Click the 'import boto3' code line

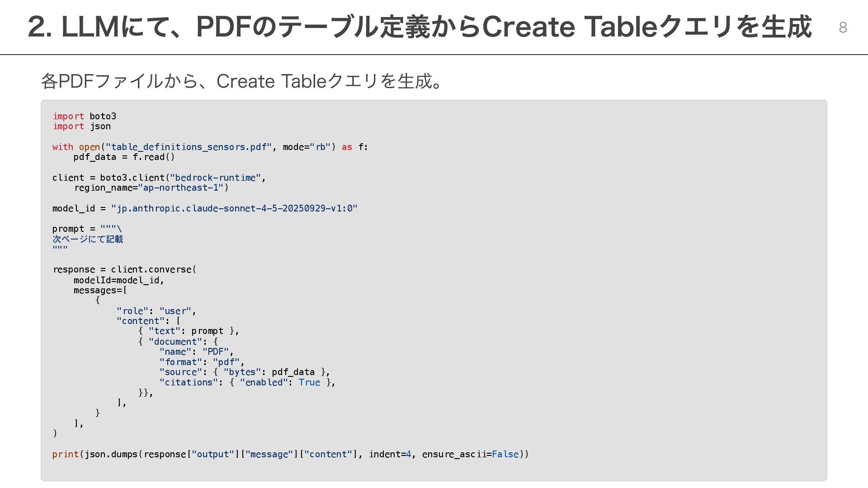click(85, 116)
